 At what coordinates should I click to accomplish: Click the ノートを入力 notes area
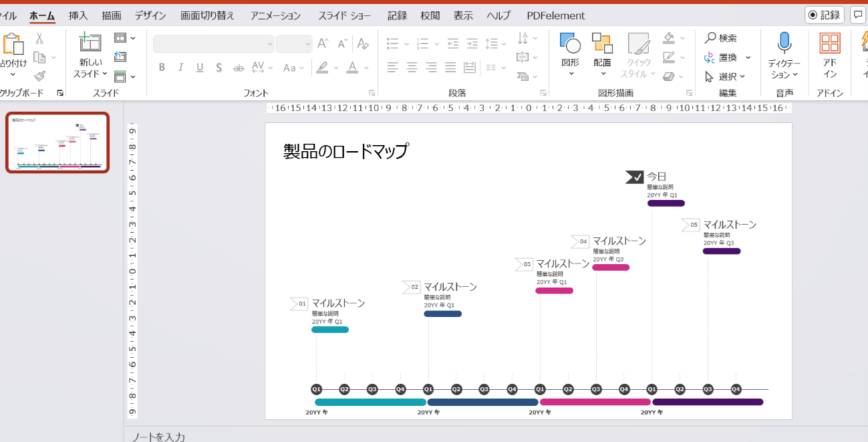(x=160, y=437)
